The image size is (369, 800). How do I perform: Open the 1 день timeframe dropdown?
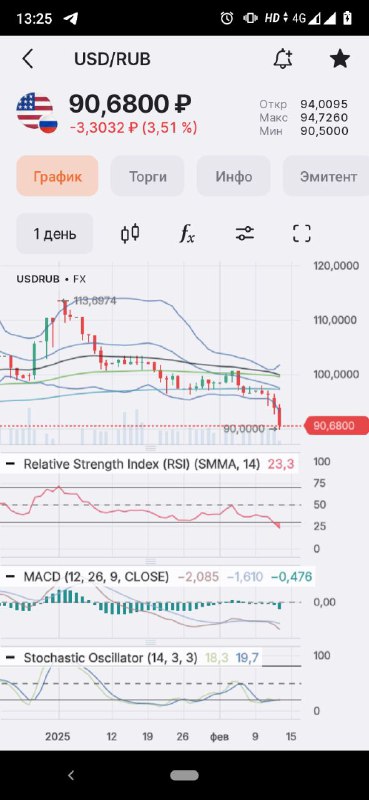tap(55, 234)
